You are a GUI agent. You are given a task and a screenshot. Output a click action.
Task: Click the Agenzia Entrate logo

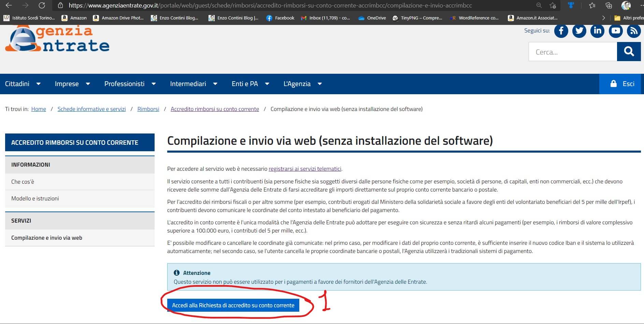coord(57,39)
